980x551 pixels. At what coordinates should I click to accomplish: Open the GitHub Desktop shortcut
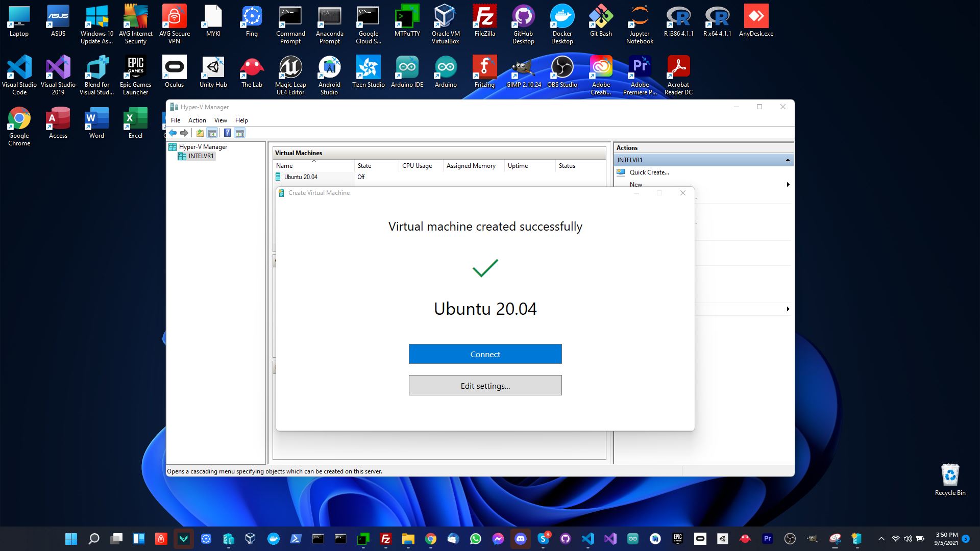523,24
